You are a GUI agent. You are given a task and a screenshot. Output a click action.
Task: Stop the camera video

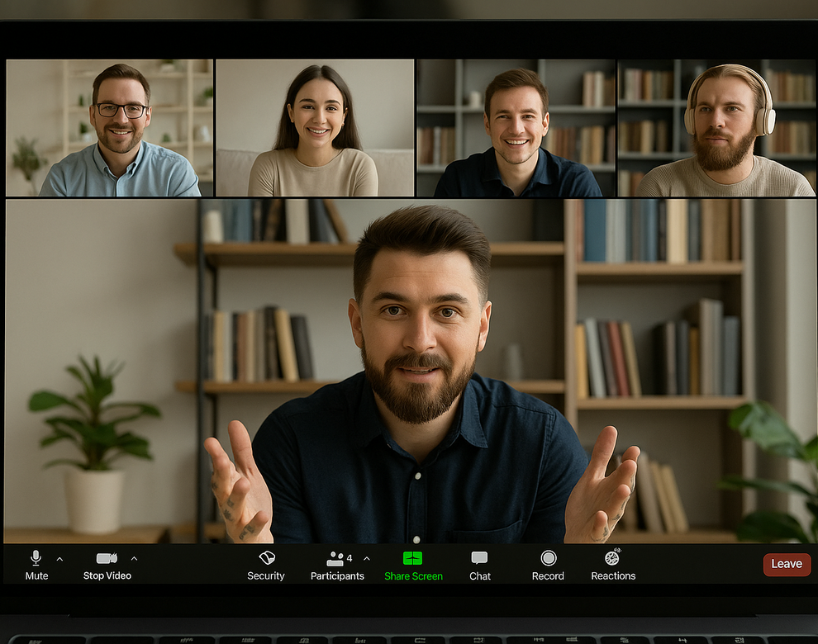click(107, 566)
